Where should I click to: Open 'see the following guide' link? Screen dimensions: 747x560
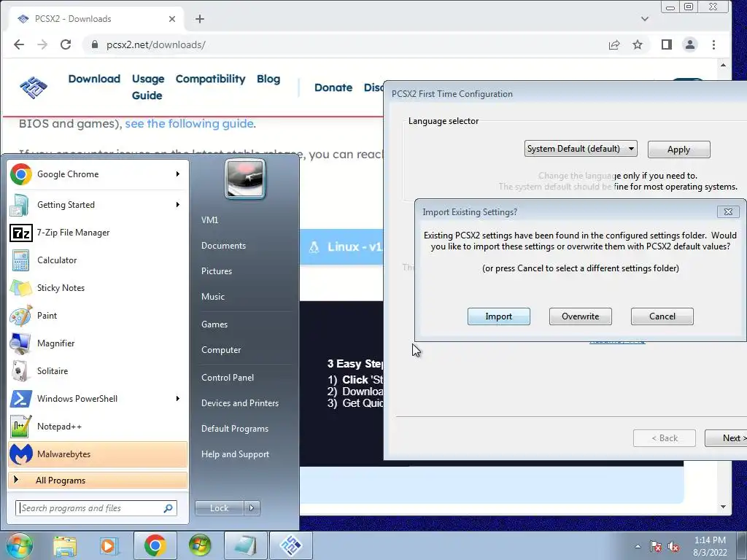(189, 124)
